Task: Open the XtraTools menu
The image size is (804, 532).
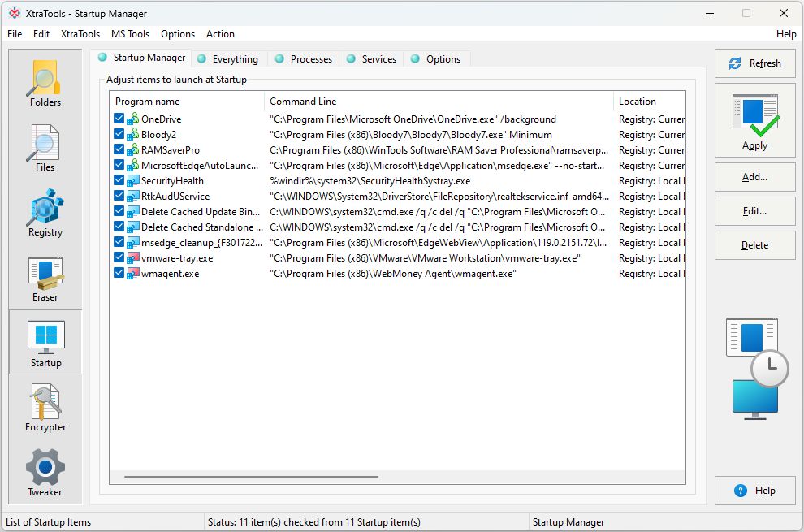Action: (x=80, y=34)
